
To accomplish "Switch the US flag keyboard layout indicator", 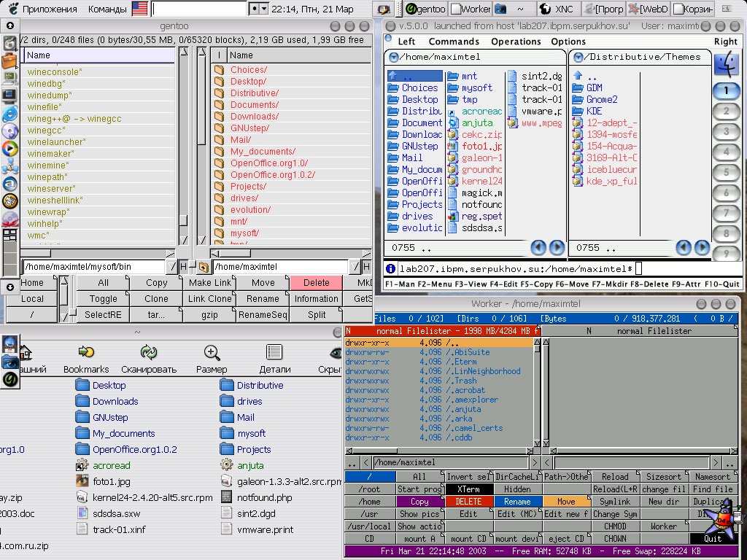I will (x=139, y=9).
